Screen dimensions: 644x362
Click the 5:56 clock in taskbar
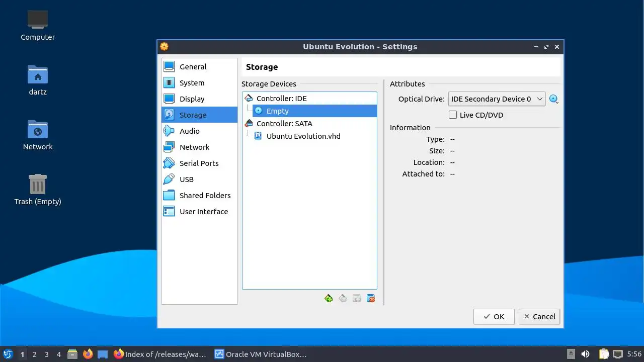tap(634, 354)
